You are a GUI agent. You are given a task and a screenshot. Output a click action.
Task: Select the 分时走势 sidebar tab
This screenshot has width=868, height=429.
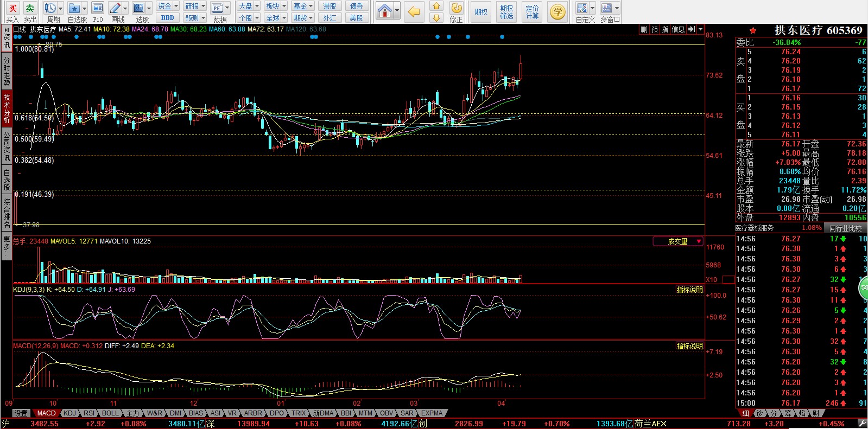click(x=7, y=71)
